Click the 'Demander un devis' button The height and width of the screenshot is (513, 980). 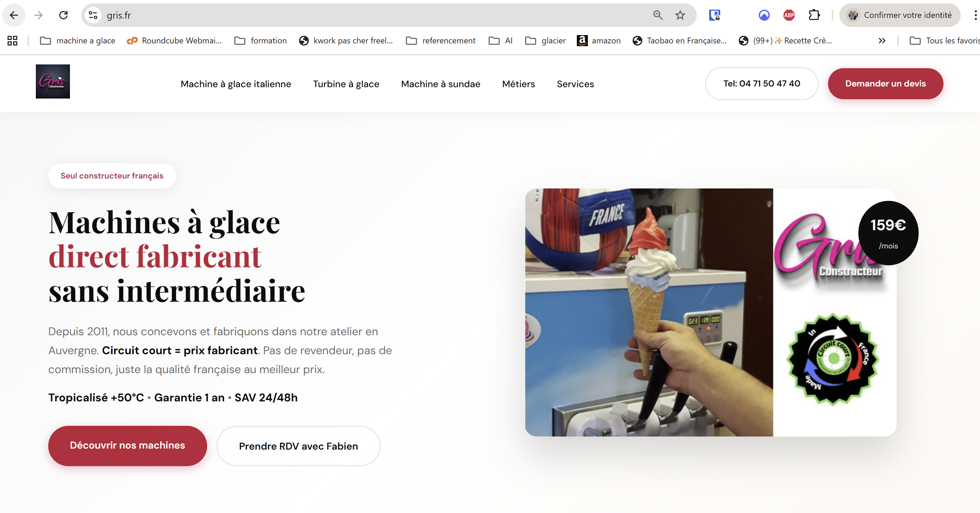885,84
